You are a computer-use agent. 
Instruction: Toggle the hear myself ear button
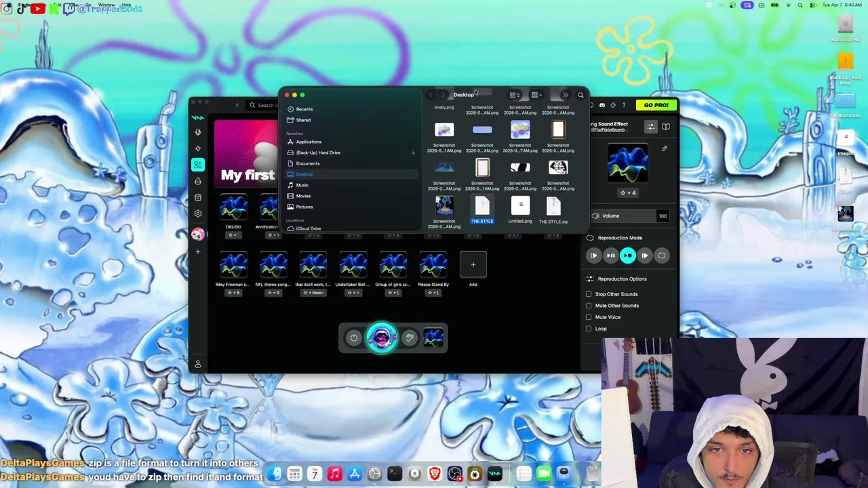coord(409,338)
